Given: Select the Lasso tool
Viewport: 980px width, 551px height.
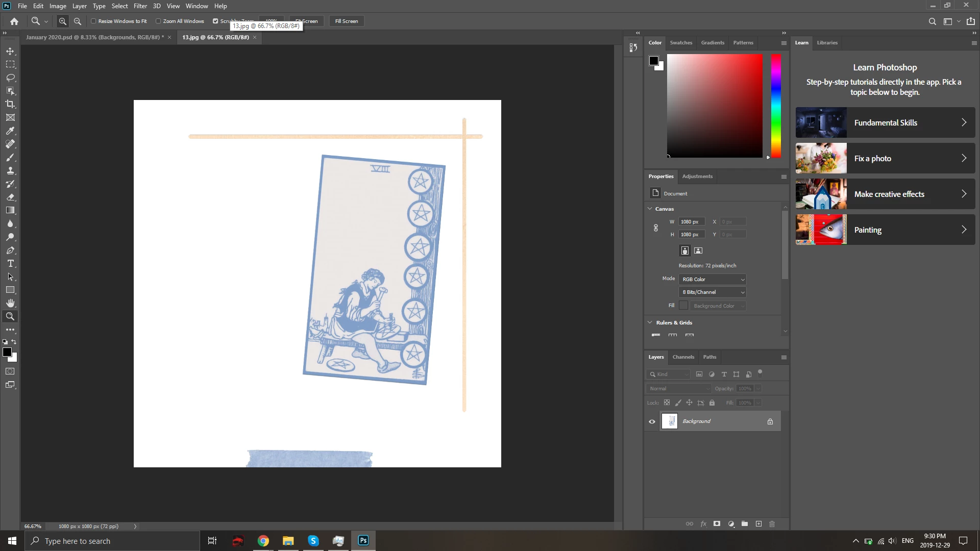Looking at the screenshot, I should click(x=10, y=78).
